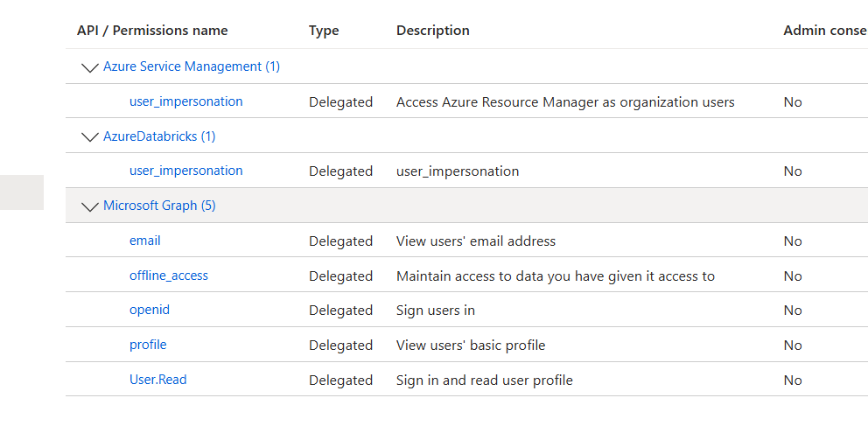Click the 'Delegated' type in the openid row

click(x=340, y=311)
